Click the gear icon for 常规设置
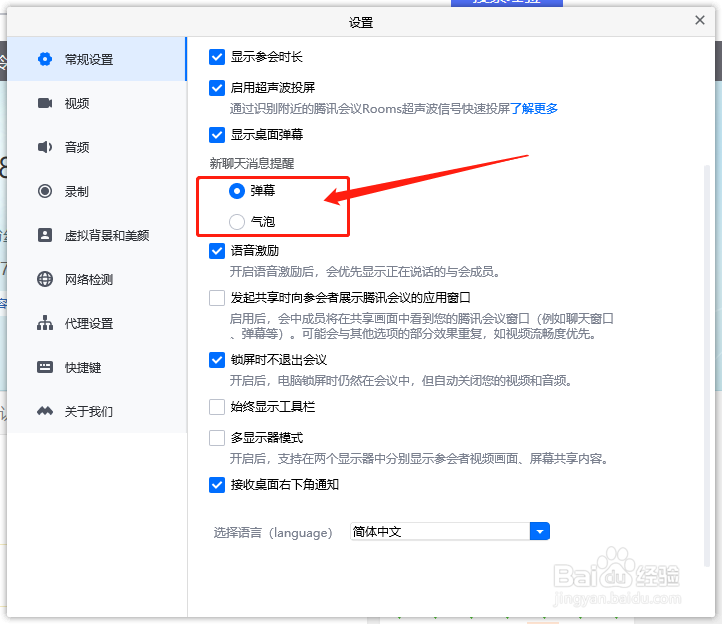This screenshot has width=722, height=624. pyautogui.click(x=45, y=59)
